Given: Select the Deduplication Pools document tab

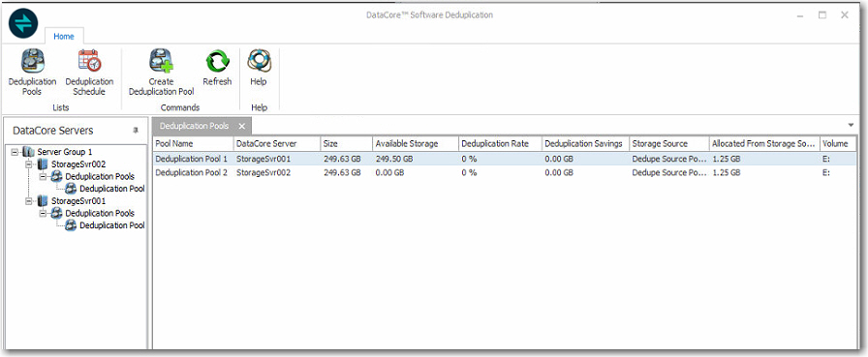Looking at the screenshot, I should click(195, 126).
